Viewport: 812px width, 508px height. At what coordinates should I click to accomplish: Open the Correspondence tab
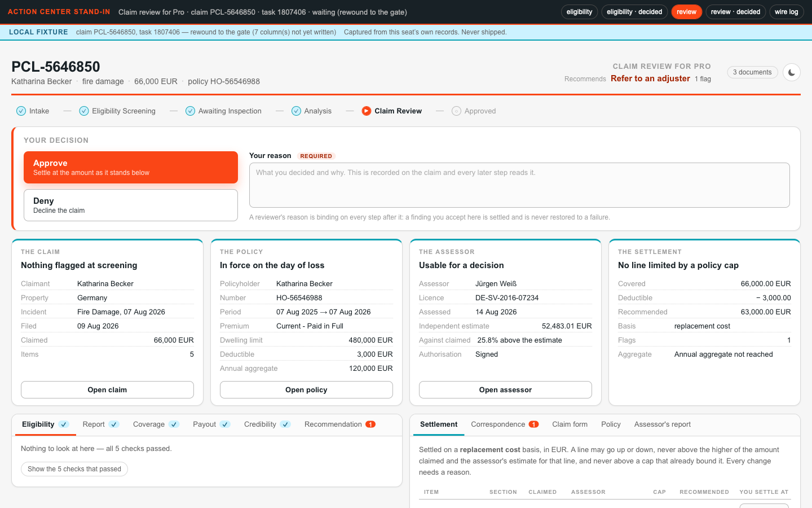505,424
